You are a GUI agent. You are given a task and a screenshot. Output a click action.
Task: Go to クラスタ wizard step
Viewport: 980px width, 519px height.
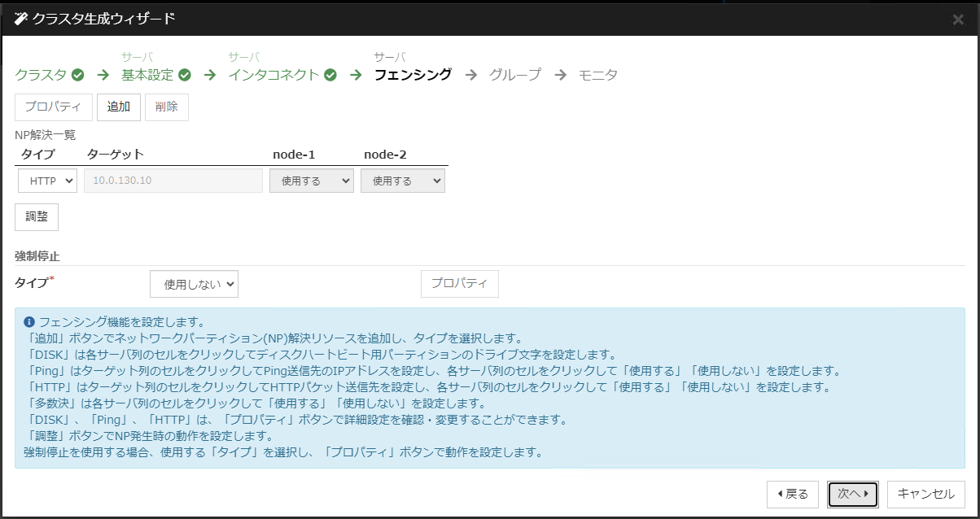pyautogui.click(x=41, y=75)
